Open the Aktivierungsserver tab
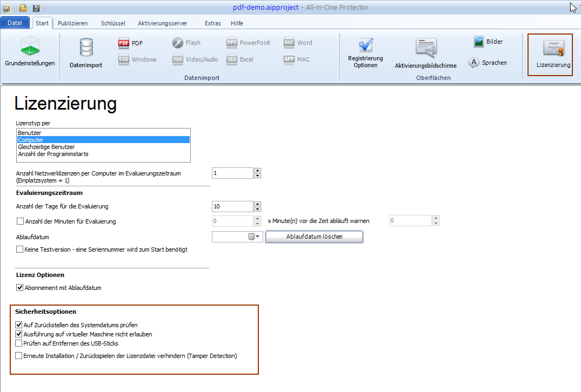This screenshot has width=581, height=392. [x=162, y=23]
